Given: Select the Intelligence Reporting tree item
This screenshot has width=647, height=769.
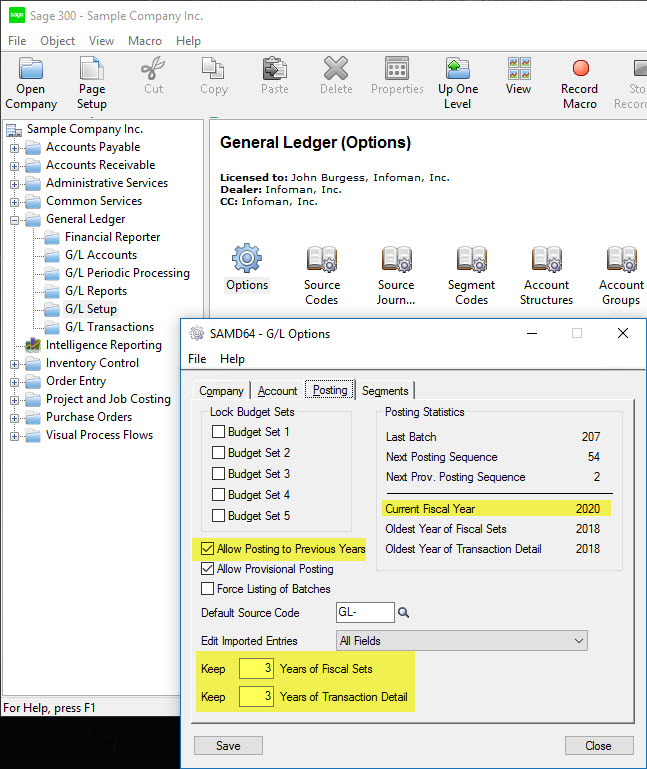Looking at the screenshot, I should point(104,345).
